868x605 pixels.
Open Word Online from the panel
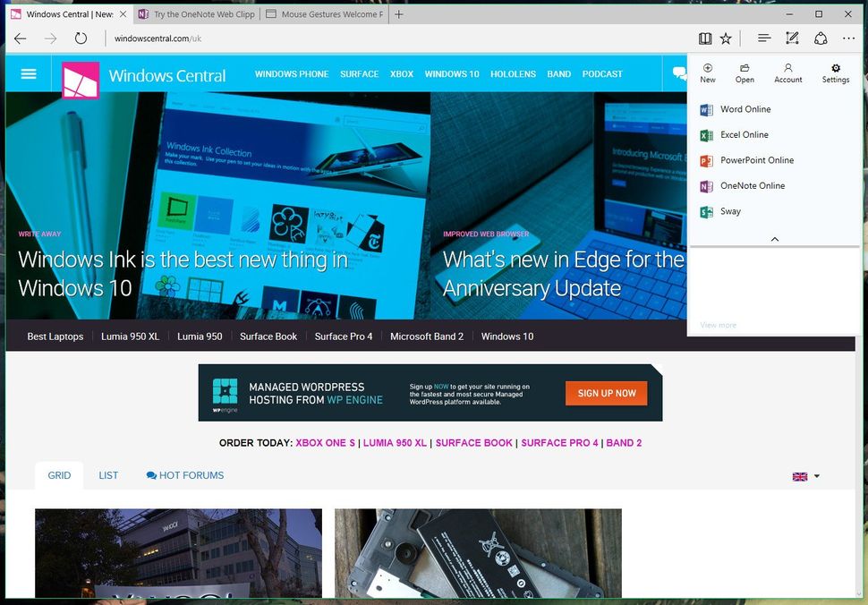coord(747,108)
